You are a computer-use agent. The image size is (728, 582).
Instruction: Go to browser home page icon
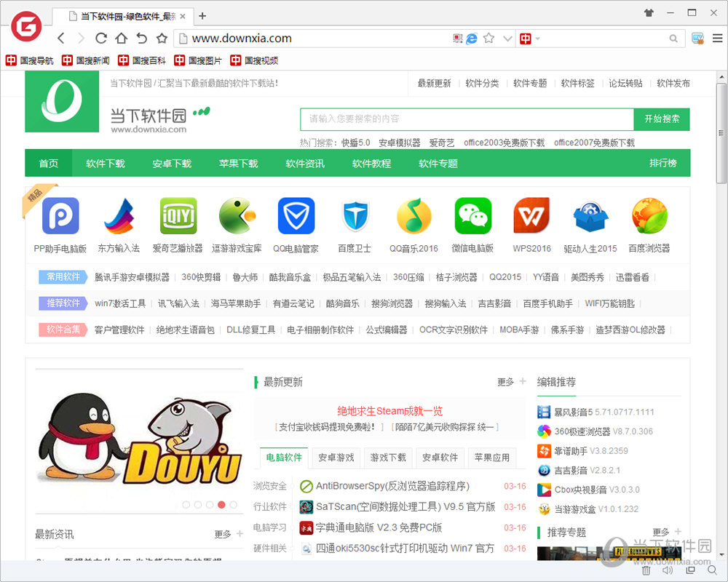121,38
